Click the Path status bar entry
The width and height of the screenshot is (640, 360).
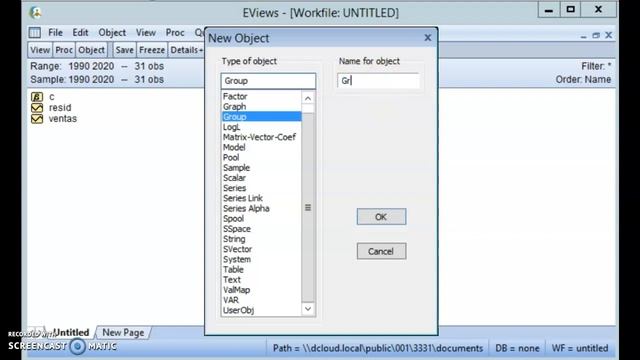click(x=378, y=348)
